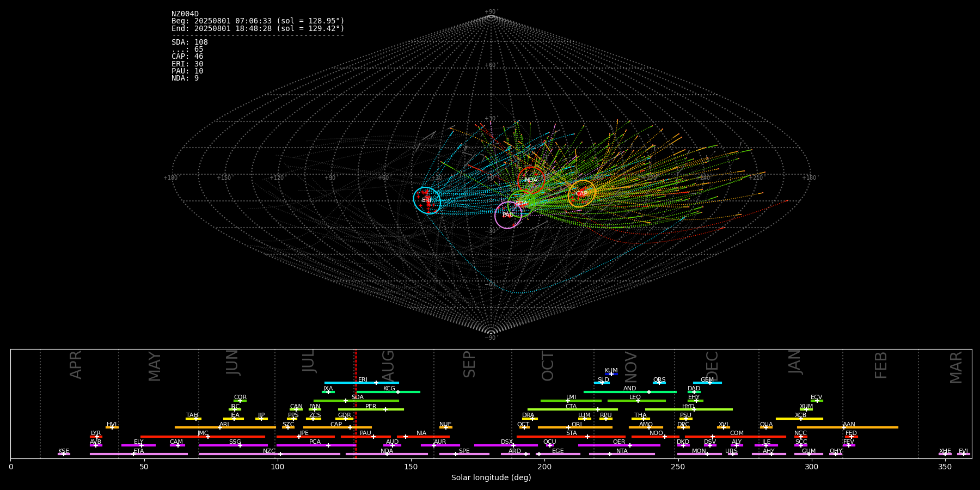Click the green SDA radiant circle
Screen dimensions: 980x490
tap(521, 204)
